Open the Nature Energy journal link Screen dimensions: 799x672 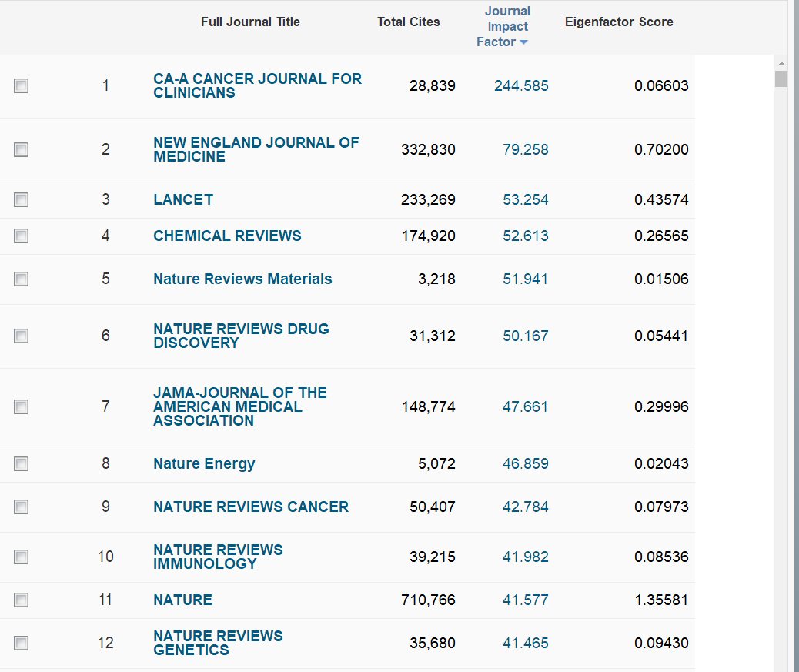[204, 463]
